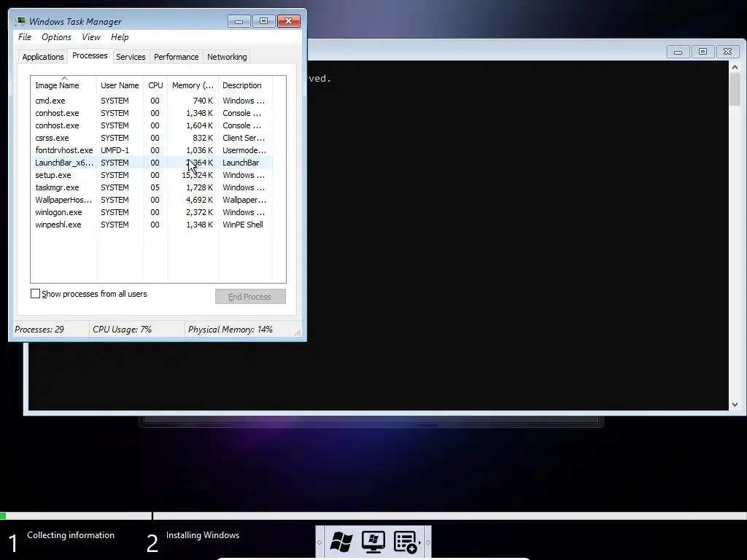This screenshot has width=747, height=560.
Task: Click scroll down arrow in console window
Action: point(735,404)
